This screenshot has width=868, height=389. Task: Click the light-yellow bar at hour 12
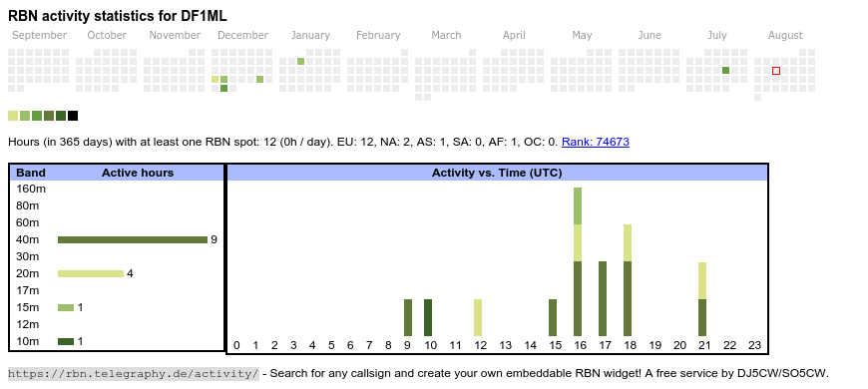tap(478, 317)
